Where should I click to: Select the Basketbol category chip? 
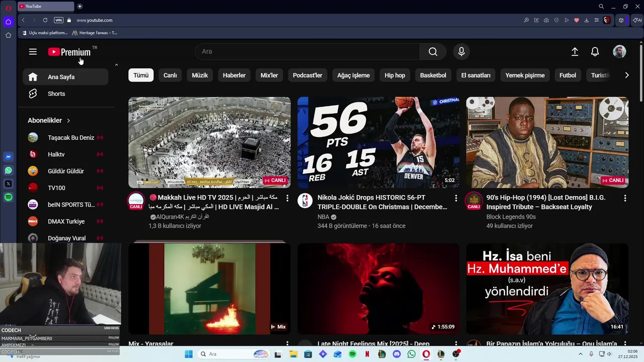(x=433, y=75)
